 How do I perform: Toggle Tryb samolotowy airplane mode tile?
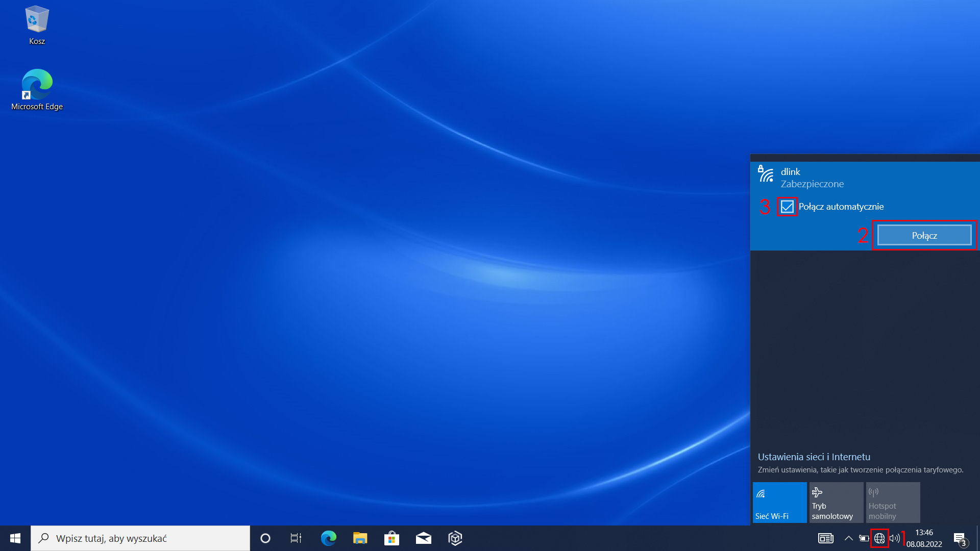point(836,503)
